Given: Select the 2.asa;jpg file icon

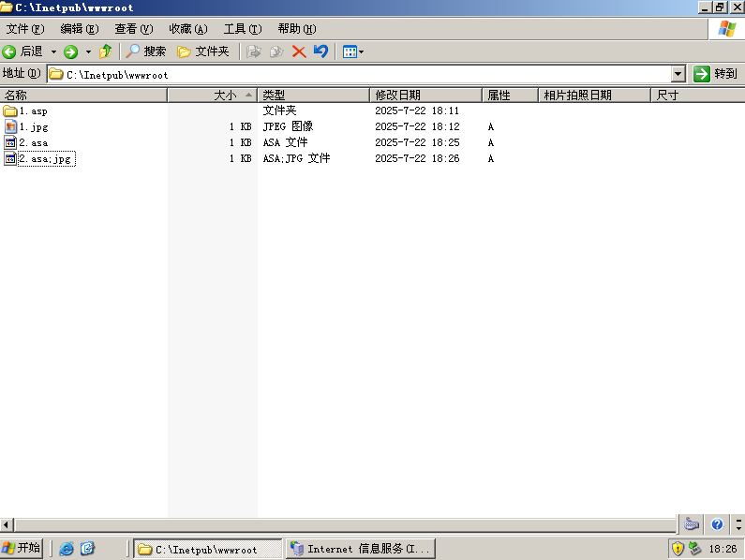Looking at the screenshot, I should (x=10, y=158).
